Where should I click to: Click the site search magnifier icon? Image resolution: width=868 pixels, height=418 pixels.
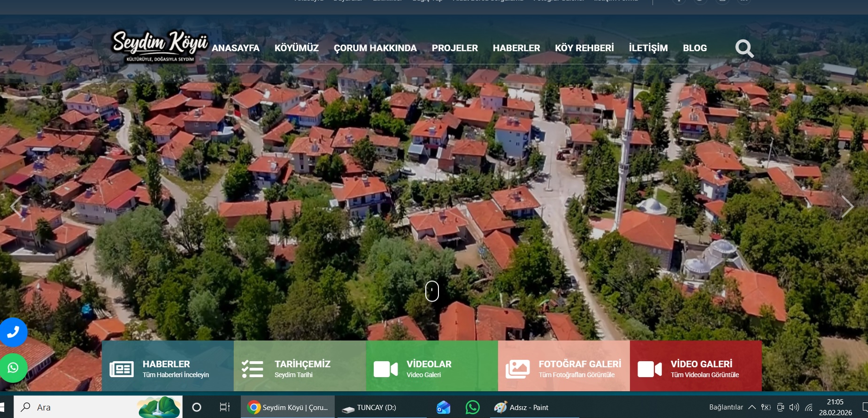(744, 48)
